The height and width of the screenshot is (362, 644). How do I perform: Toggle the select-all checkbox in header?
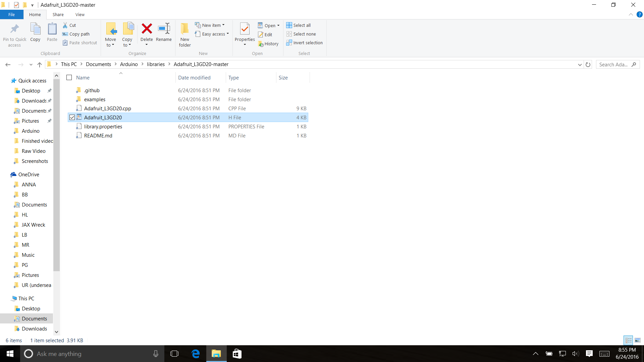(x=69, y=77)
